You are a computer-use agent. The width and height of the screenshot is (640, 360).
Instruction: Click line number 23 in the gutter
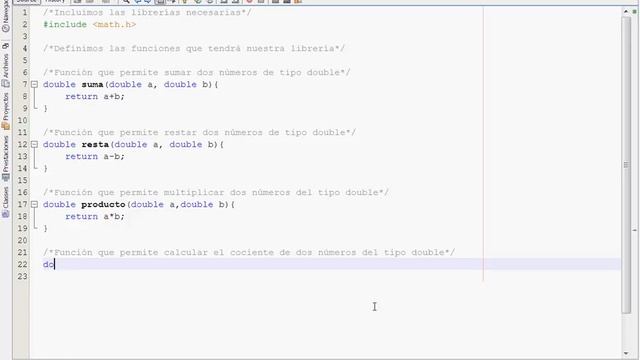pos(22,277)
